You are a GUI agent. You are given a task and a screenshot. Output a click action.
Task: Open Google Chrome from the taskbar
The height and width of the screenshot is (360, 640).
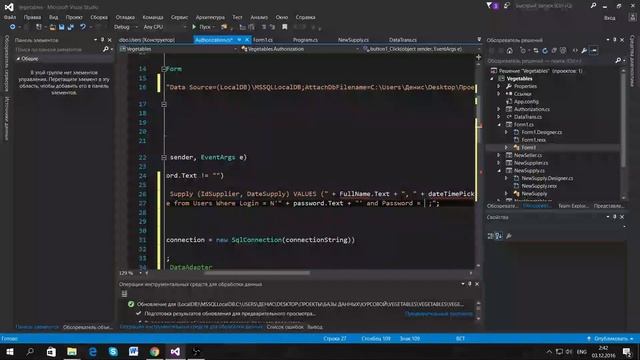click(154, 351)
